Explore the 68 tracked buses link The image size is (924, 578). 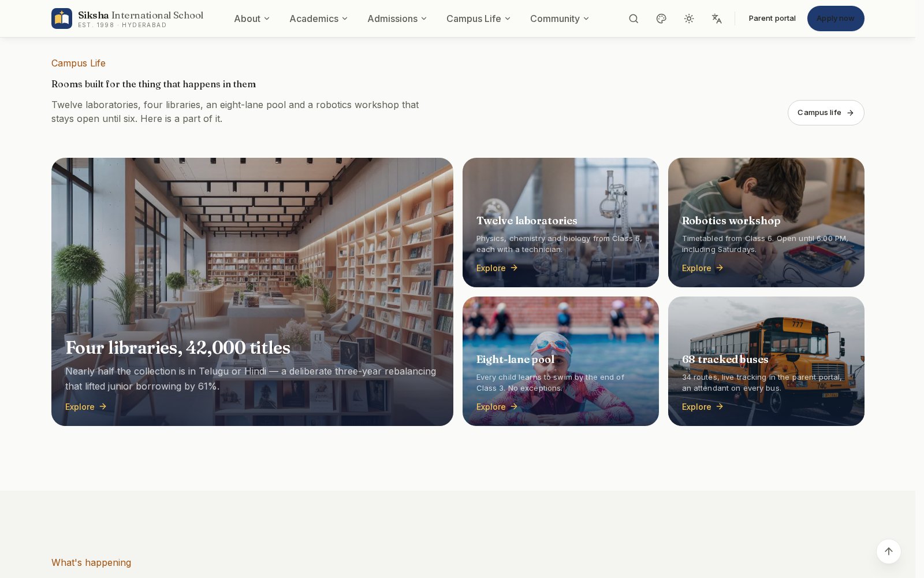702,407
